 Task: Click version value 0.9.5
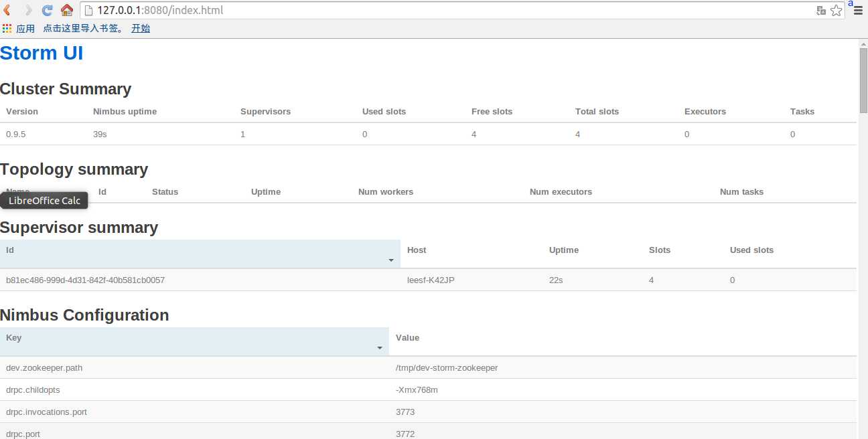point(15,135)
